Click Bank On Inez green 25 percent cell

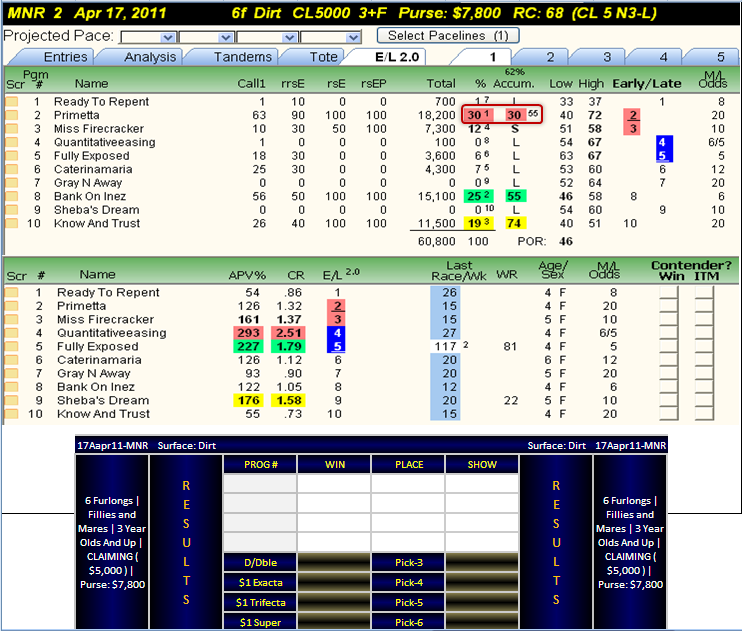(478, 196)
